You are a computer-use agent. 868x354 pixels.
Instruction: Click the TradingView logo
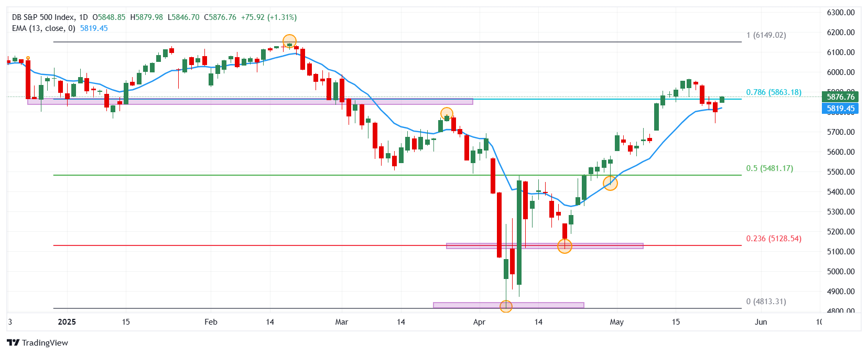tap(37, 342)
